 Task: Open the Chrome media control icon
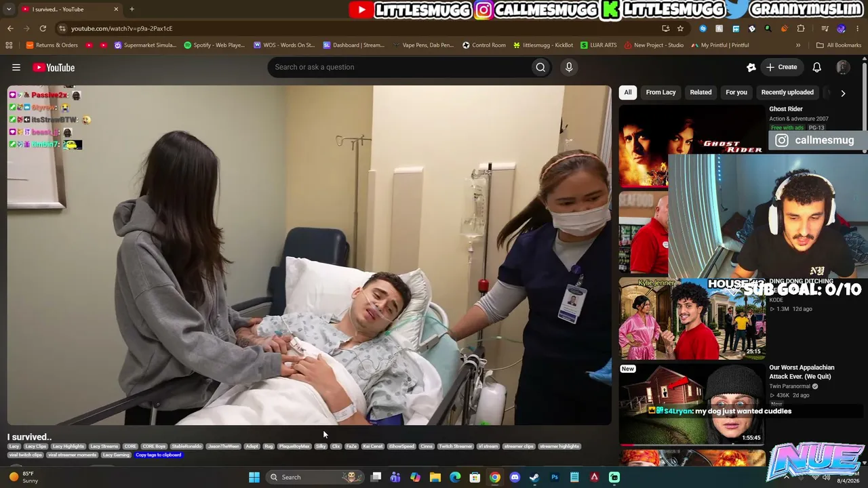(x=825, y=28)
